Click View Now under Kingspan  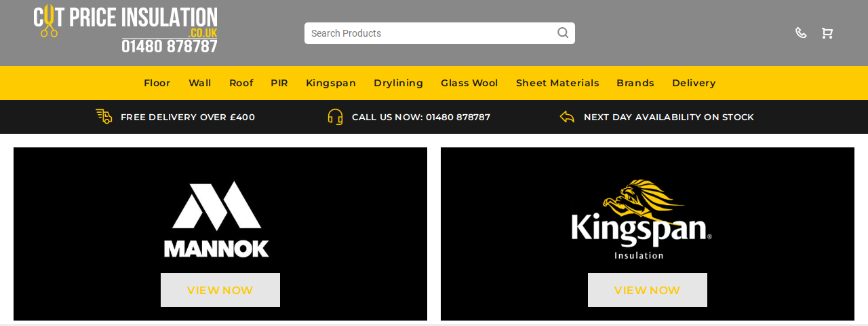pyautogui.click(x=648, y=290)
